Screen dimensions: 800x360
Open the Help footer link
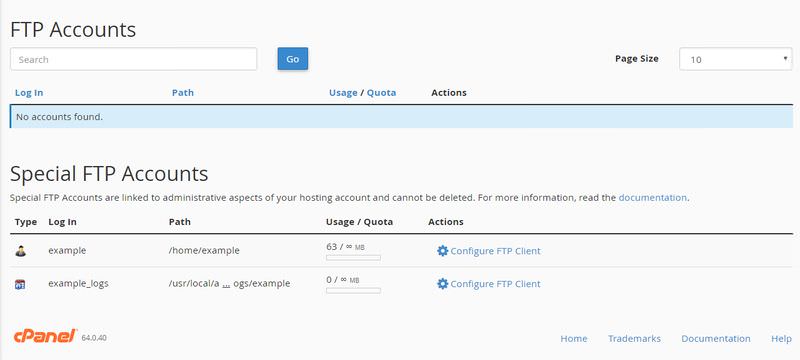tap(781, 339)
